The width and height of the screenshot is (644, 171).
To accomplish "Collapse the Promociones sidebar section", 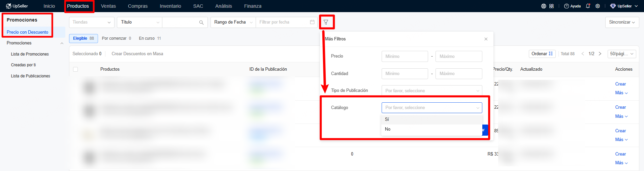I will point(62,43).
